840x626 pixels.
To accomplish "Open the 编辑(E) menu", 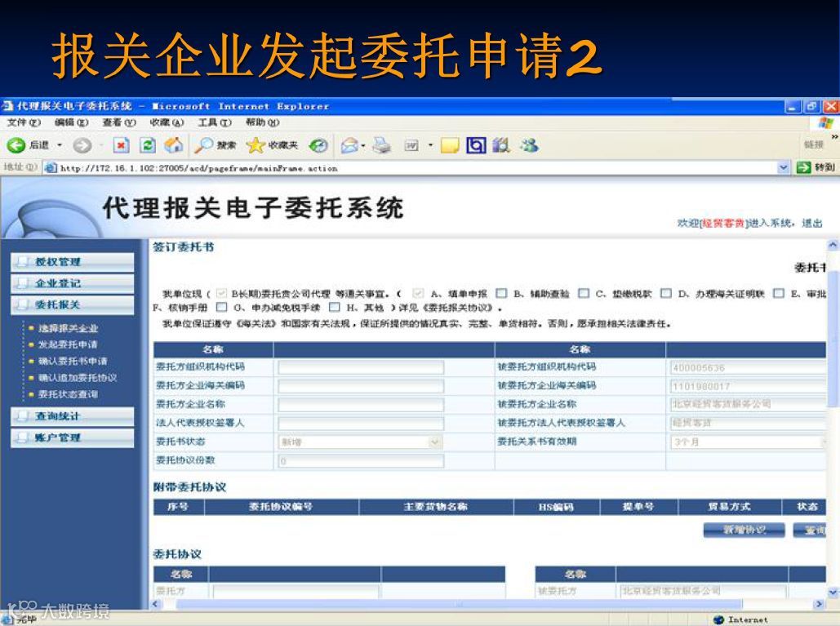I will click(x=71, y=122).
